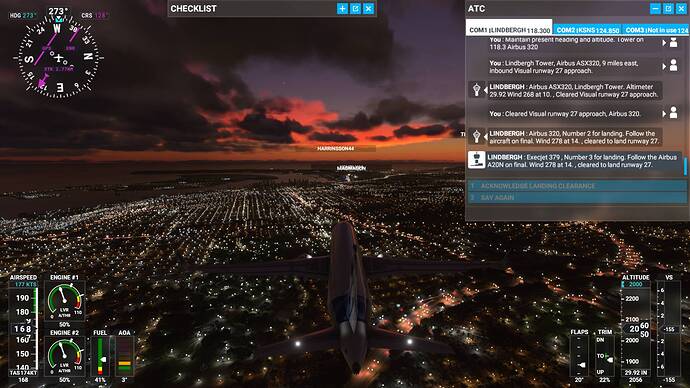Click the altitude tape gauge

pyautogui.click(x=635, y=329)
